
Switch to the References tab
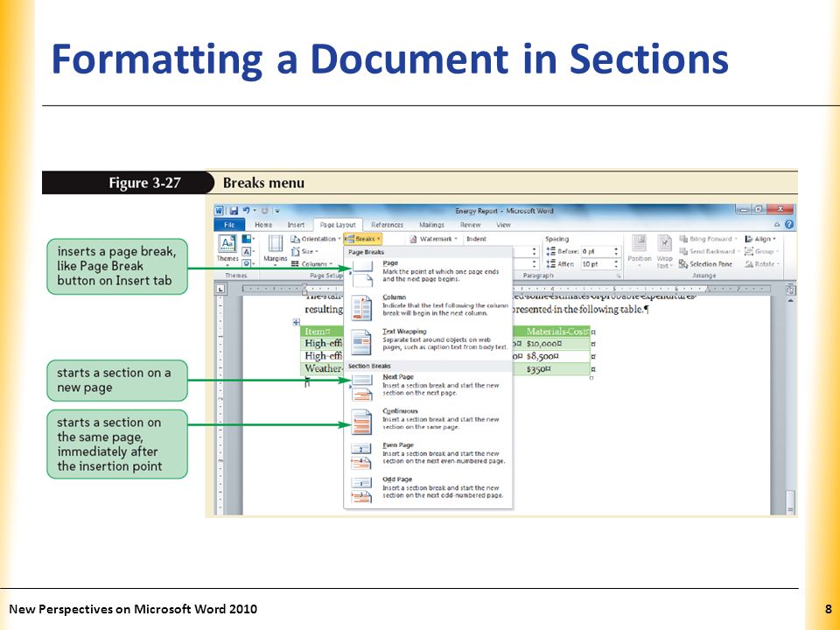coord(387,225)
